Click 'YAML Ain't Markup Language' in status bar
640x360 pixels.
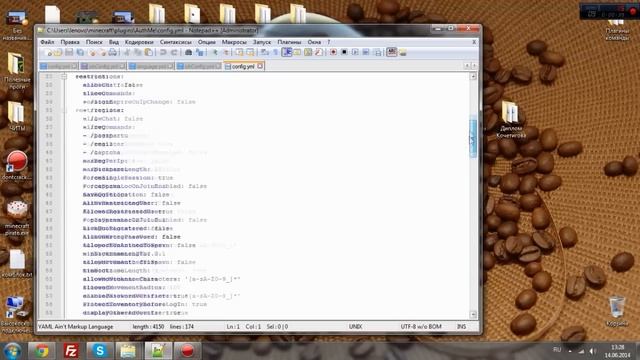pos(76,327)
